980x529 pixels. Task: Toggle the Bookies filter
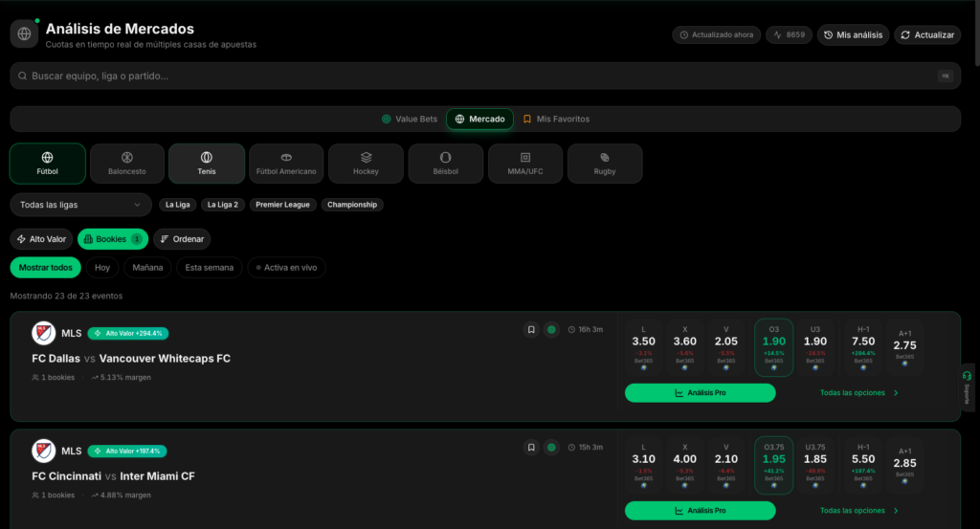[x=113, y=239]
